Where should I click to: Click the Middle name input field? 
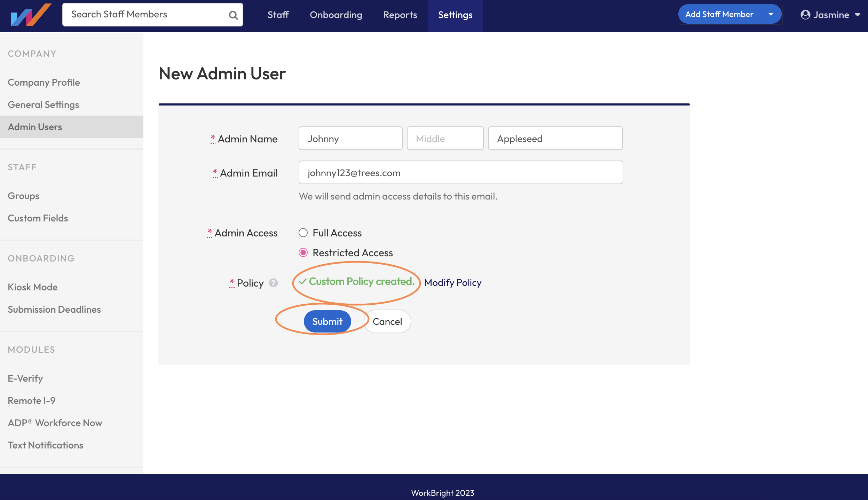click(x=445, y=138)
